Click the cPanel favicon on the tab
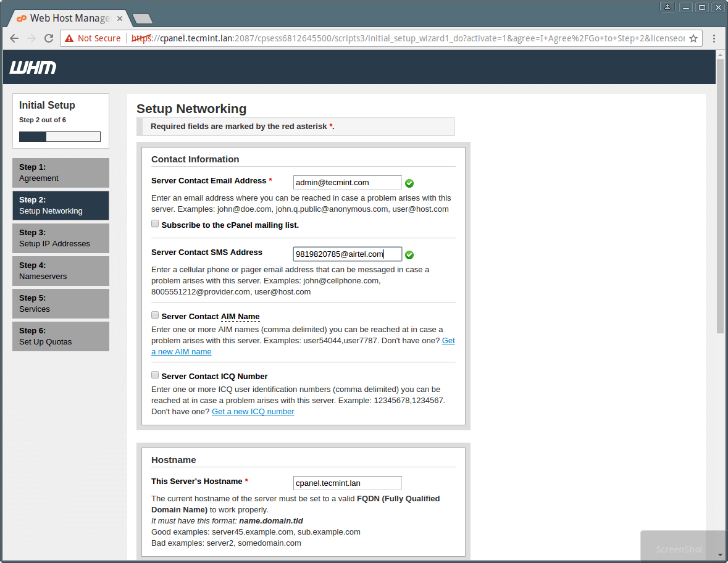The height and width of the screenshot is (563, 728). pyautogui.click(x=22, y=19)
